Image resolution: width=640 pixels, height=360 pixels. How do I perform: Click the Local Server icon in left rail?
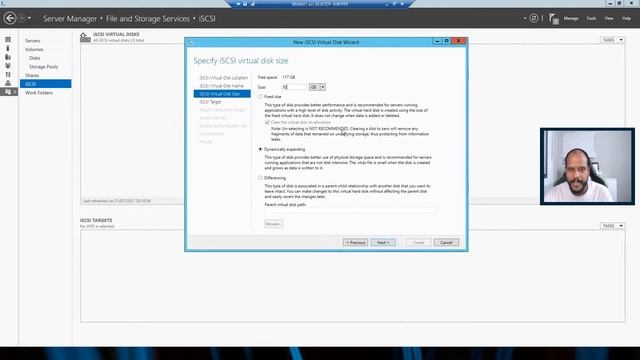[x=8, y=48]
